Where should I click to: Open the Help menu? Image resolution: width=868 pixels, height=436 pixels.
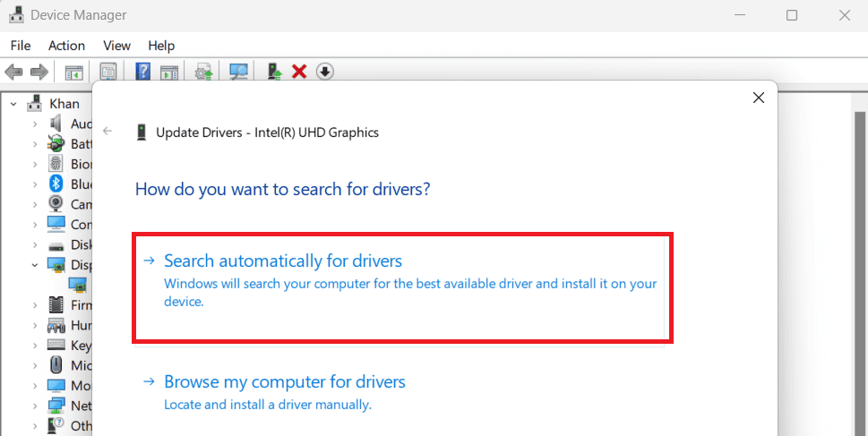pos(161,46)
